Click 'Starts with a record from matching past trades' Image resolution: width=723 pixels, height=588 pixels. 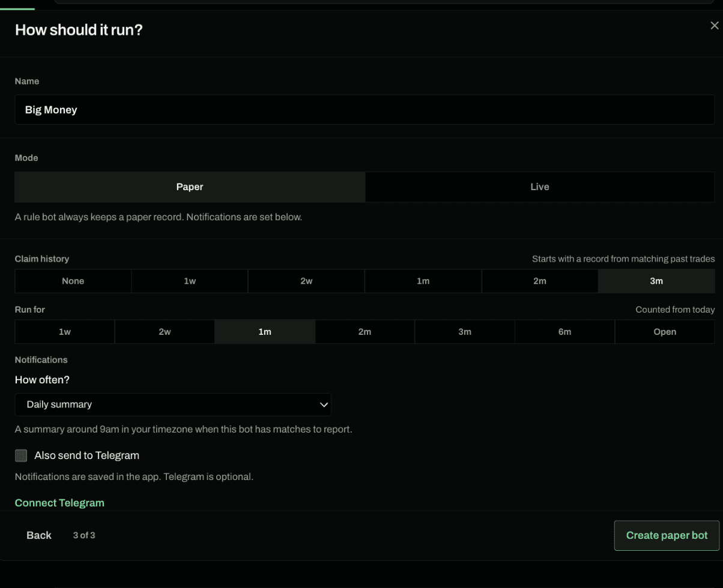623,259
